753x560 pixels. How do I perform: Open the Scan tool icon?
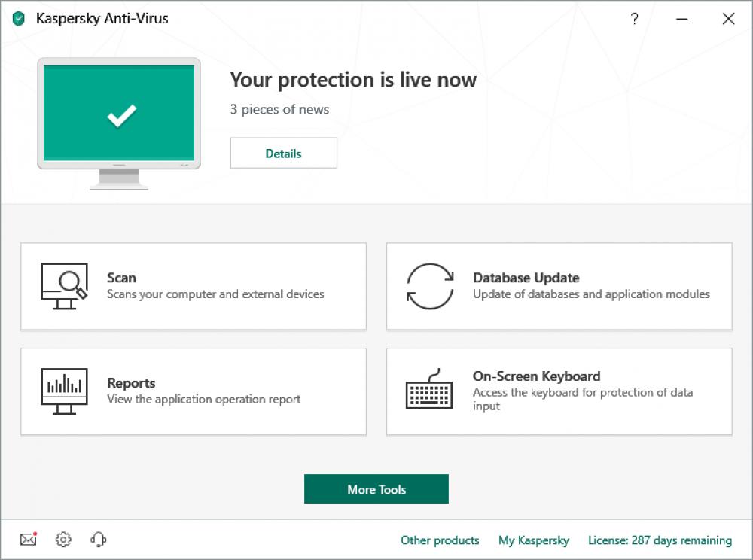pos(63,287)
